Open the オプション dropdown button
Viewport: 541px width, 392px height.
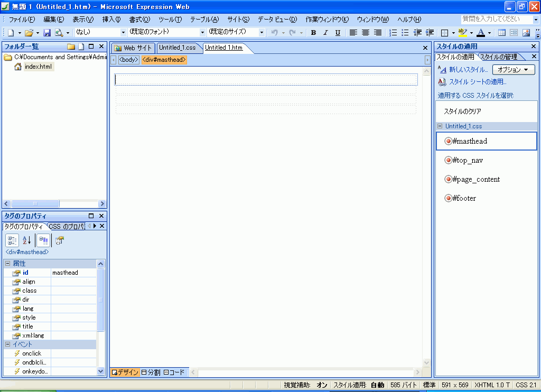point(514,70)
